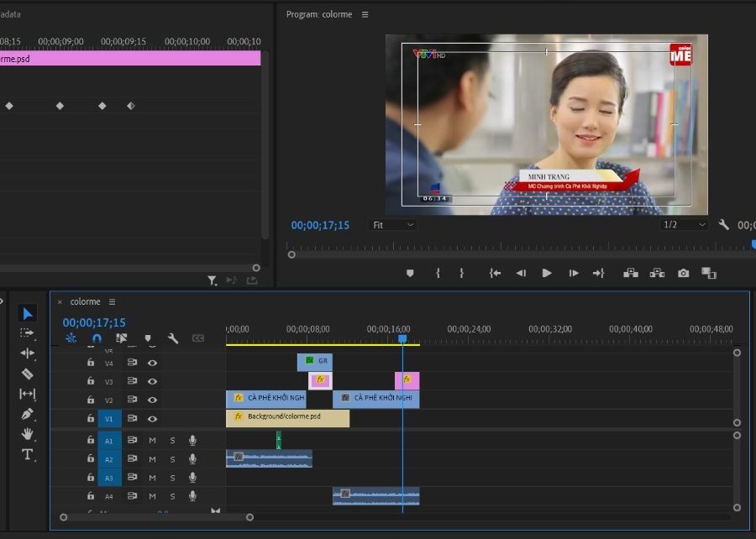This screenshot has width=756, height=539.
Task: Step forward one frame
Action: (x=573, y=273)
